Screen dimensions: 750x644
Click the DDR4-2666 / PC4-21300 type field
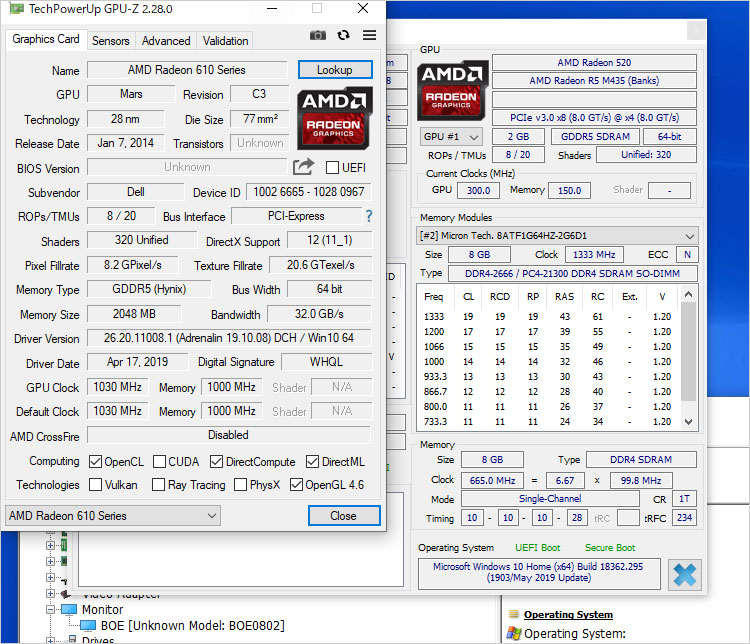click(x=573, y=274)
